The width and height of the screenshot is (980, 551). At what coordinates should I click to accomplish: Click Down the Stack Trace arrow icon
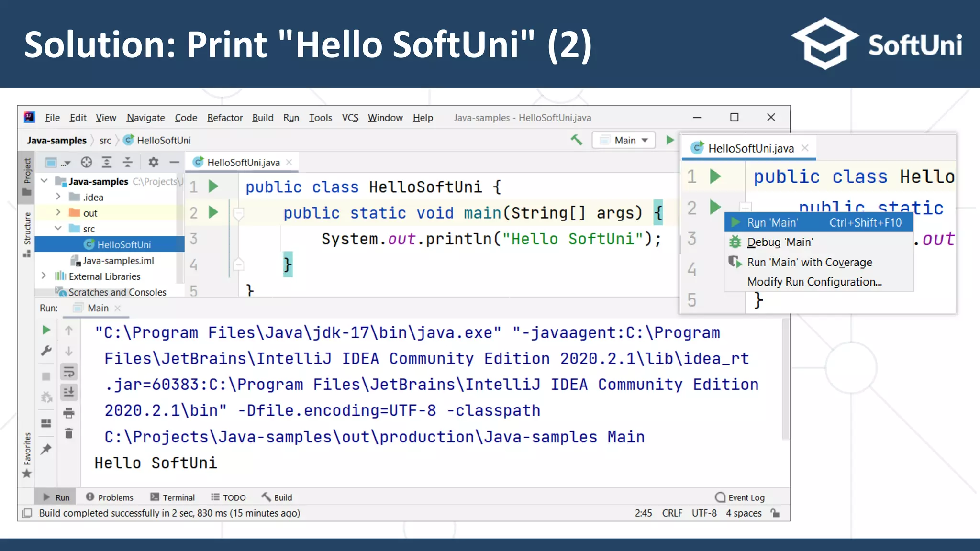pos(69,351)
